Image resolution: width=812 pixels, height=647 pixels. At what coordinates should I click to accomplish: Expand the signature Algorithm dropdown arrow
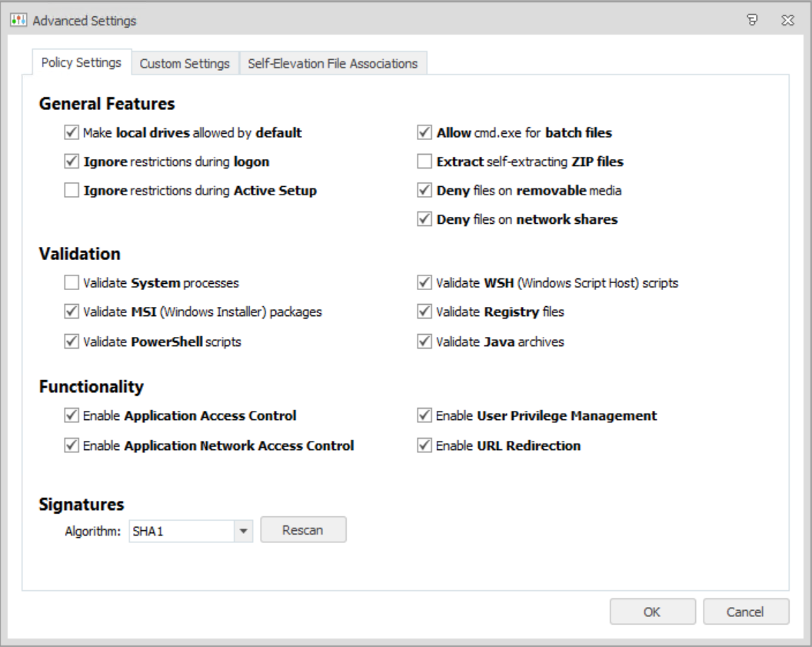(243, 530)
